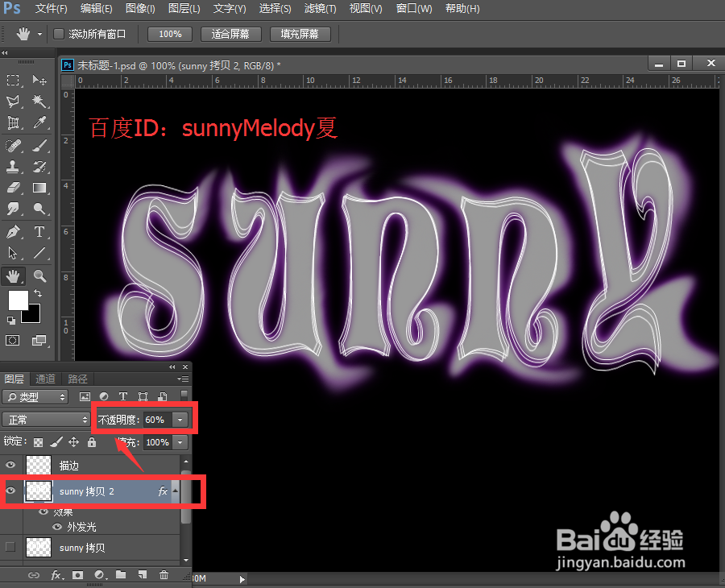Add a layer mask
725x588 pixels.
tap(77, 575)
